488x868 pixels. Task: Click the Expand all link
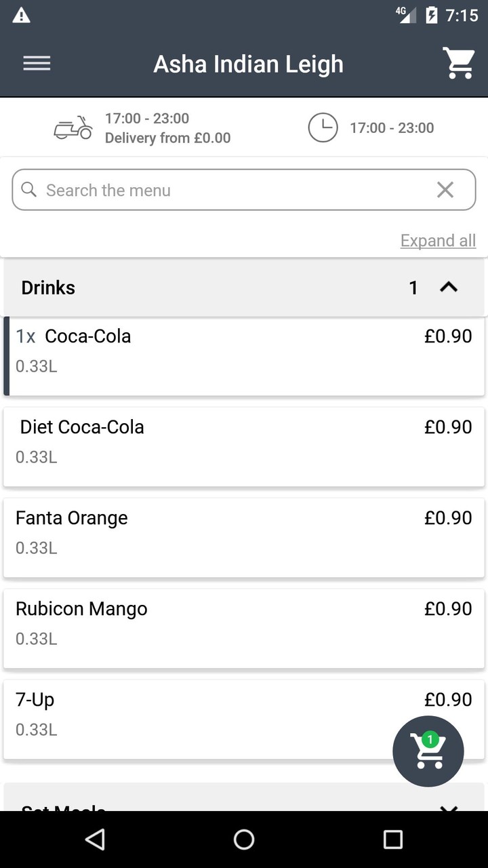pos(438,241)
